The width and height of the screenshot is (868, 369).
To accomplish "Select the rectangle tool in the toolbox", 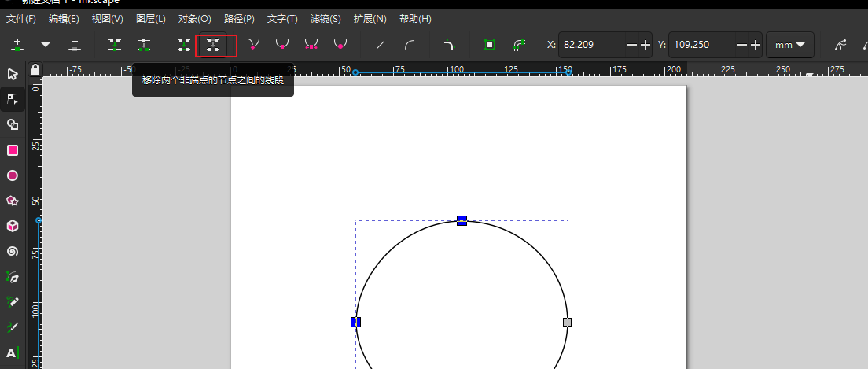I will click(x=13, y=150).
